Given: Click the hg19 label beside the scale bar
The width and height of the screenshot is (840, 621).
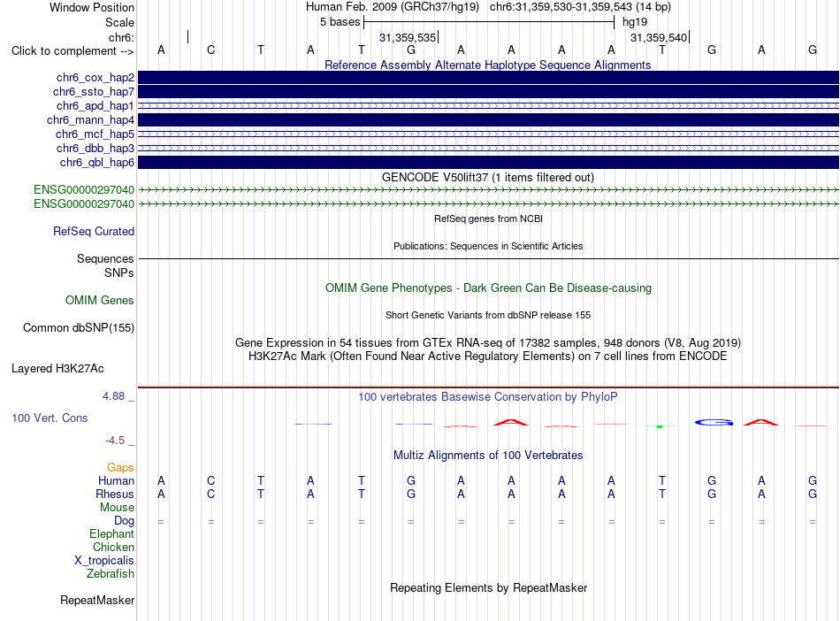Looking at the screenshot, I should tap(635, 22).
